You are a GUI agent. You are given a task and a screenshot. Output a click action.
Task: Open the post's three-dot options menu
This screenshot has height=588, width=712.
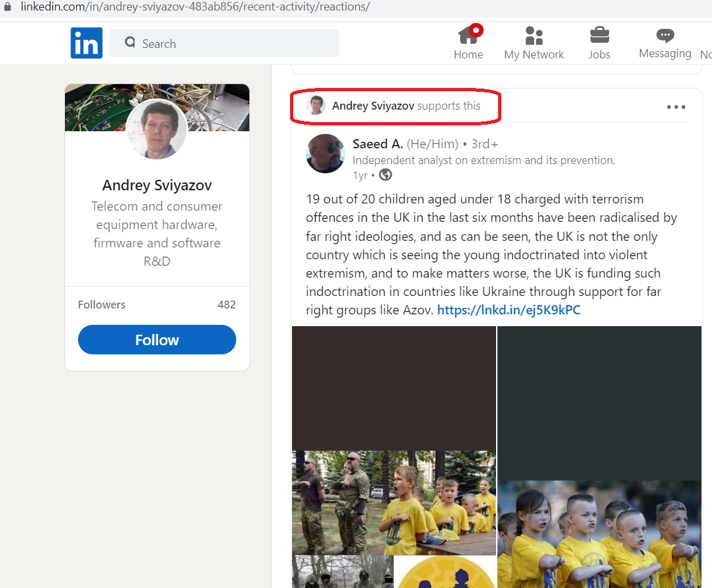coord(676,107)
